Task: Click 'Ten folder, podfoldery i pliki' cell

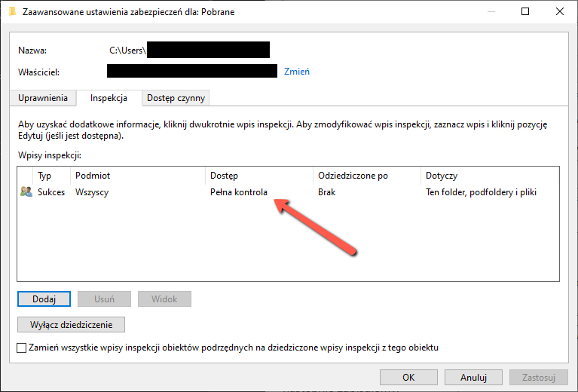Action: pos(481,192)
